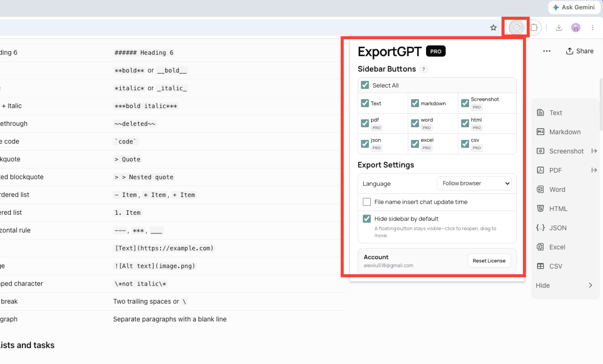Click the "Lists and tasks" heading

point(27,345)
